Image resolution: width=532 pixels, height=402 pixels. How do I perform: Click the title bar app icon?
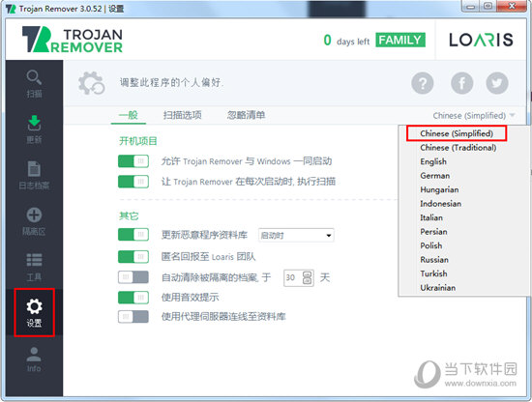click(11, 9)
